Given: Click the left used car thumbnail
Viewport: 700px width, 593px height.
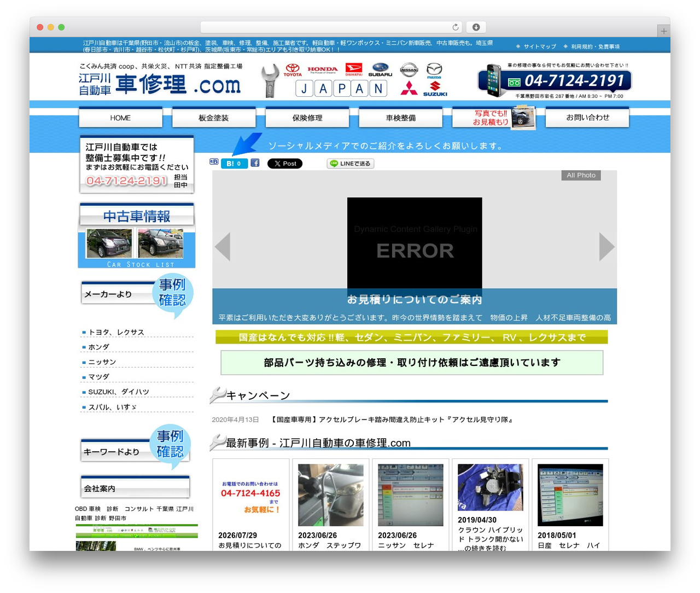Looking at the screenshot, I should 109,243.
